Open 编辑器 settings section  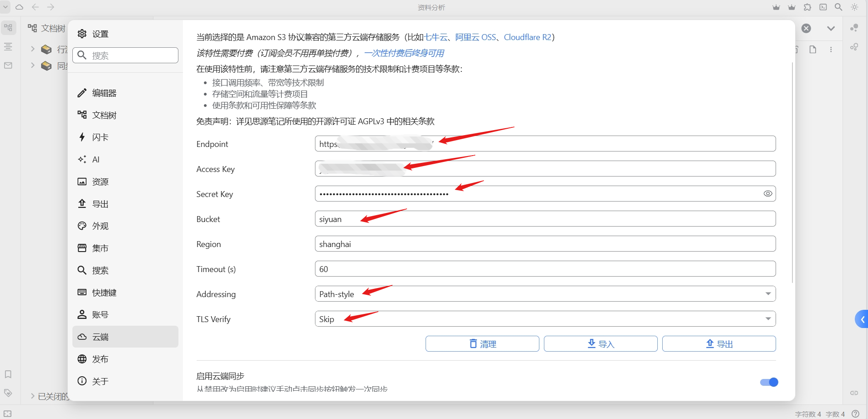(x=125, y=93)
